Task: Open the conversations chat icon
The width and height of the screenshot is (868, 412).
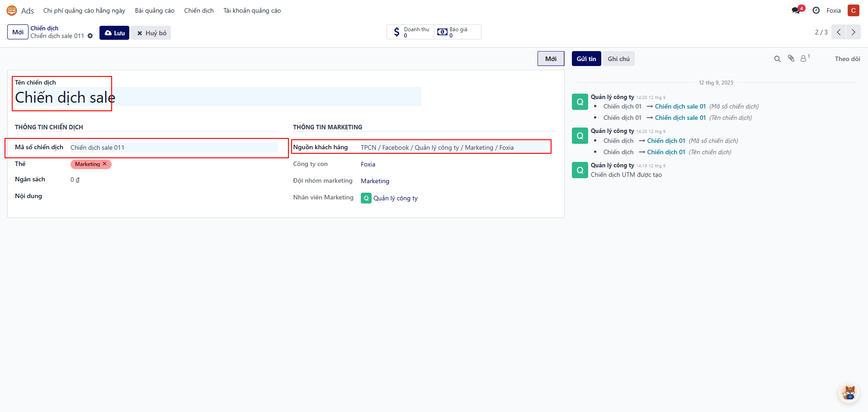Action: (x=796, y=10)
